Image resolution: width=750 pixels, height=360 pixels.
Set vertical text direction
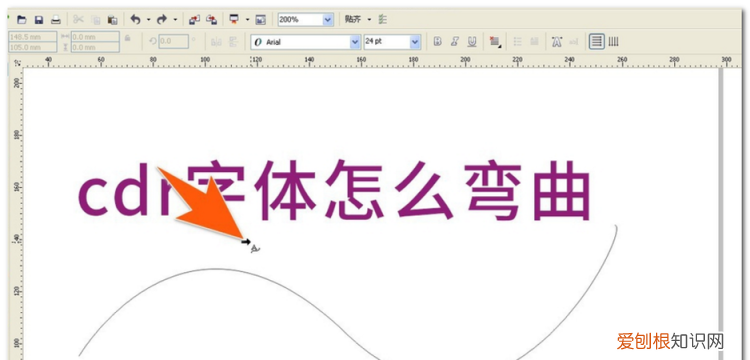(x=614, y=42)
